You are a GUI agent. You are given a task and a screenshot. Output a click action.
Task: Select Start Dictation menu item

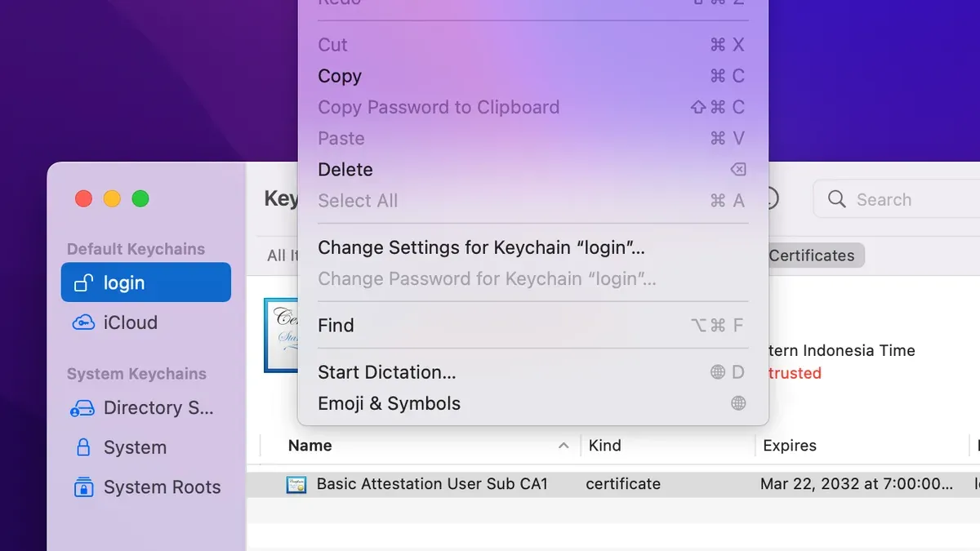(533, 372)
